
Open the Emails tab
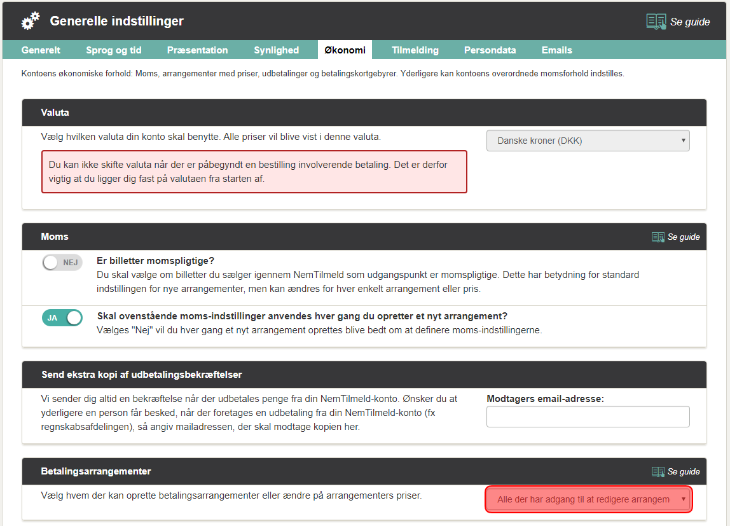point(556,50)
